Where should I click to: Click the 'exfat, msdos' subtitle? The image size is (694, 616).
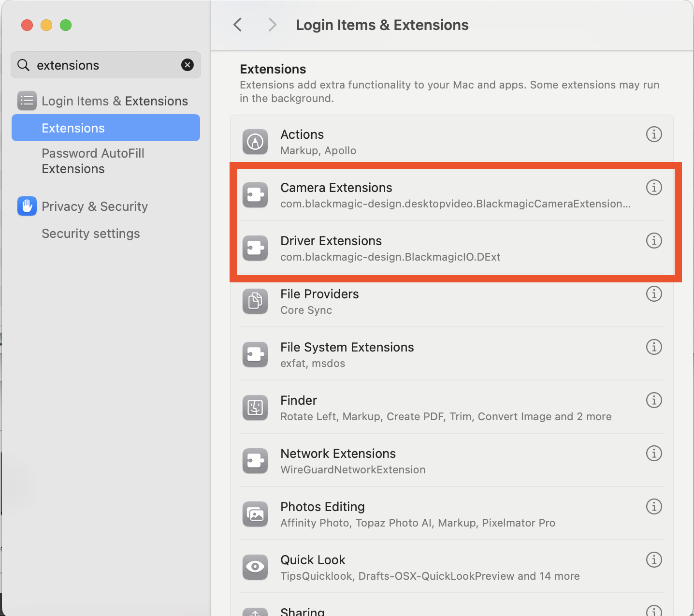[x=313, y=363]
